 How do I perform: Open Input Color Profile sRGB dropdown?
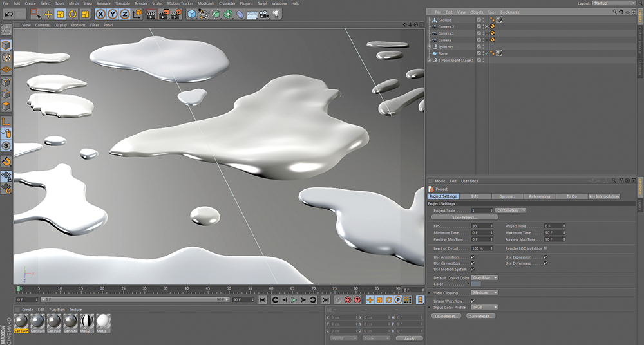[484, 307]
